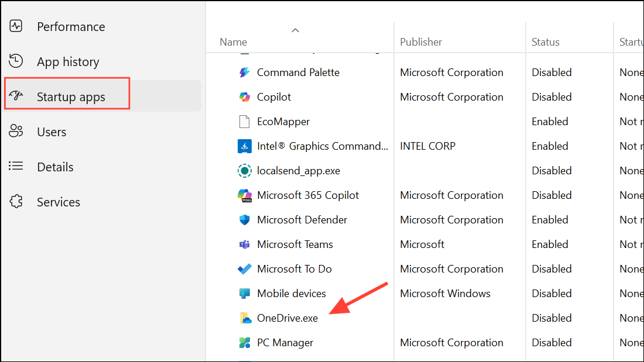Click the Performance sidebar icon
The height and width of the screenshot is (362, 644).
pos(16,26)
